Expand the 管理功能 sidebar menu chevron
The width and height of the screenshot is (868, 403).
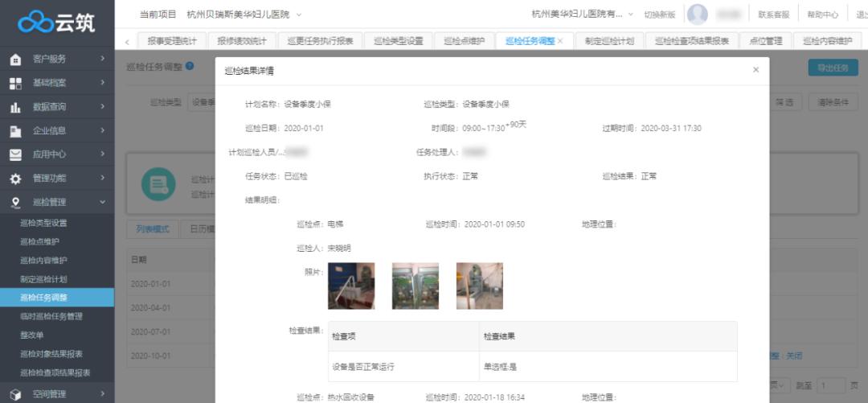point(102,178)
